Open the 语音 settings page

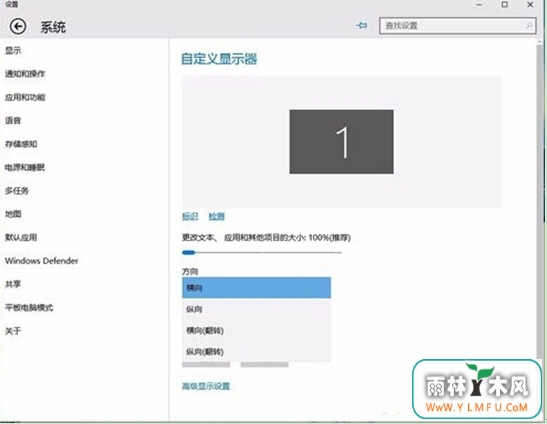[x=13, y=121]
